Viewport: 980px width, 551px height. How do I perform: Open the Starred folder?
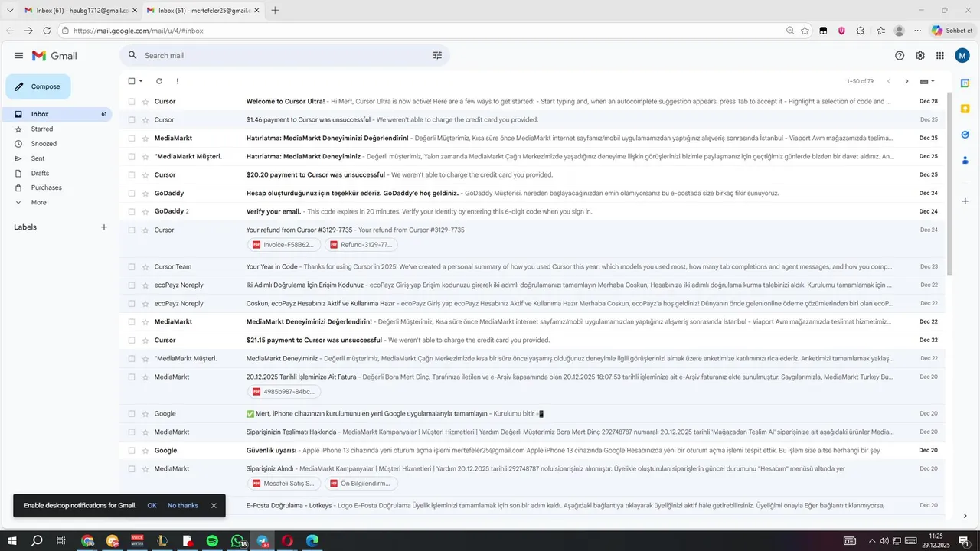tap(59, 129)
